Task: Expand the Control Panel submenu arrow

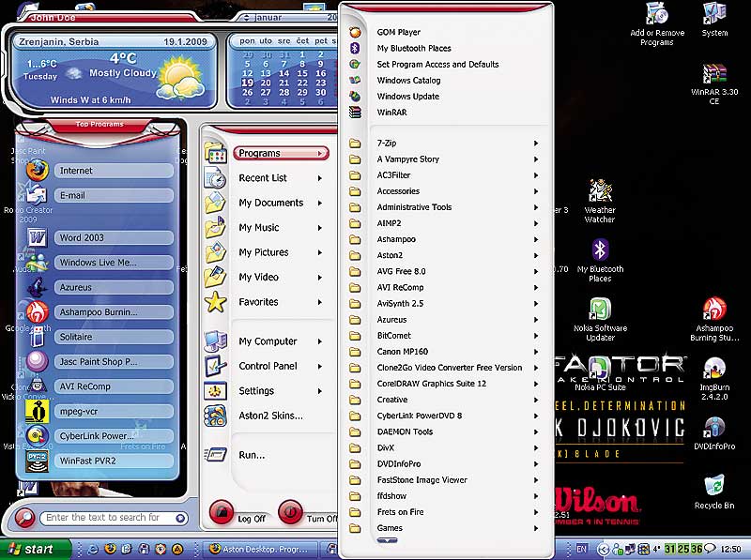Action: [x=319, y=366]
